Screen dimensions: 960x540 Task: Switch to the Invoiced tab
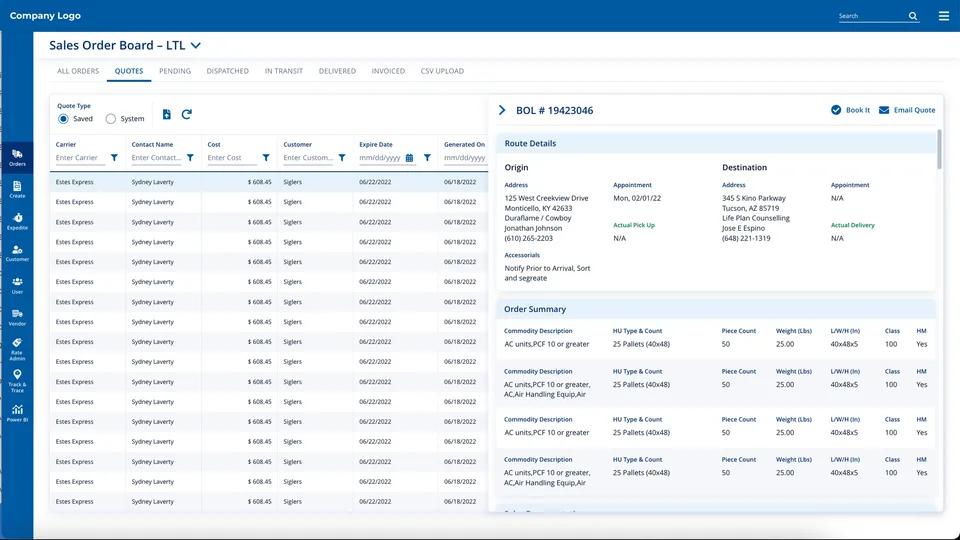point(388,71)
